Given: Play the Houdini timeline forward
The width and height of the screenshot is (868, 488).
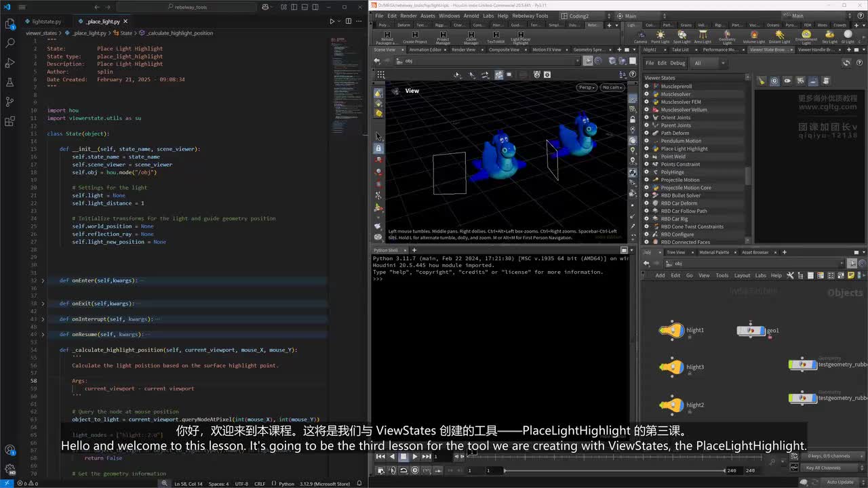Looking at the screenshot, I should [x=415, y=457].
